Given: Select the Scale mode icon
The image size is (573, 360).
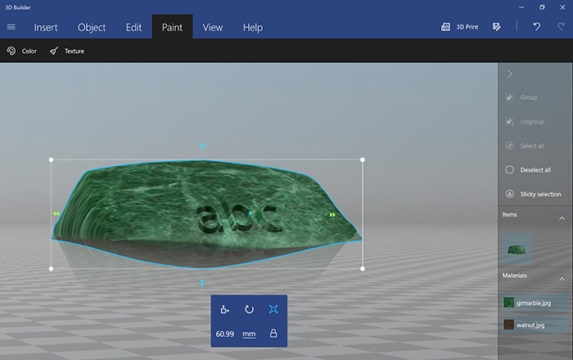Looking at the screenshot, I should tap(273, 309).
